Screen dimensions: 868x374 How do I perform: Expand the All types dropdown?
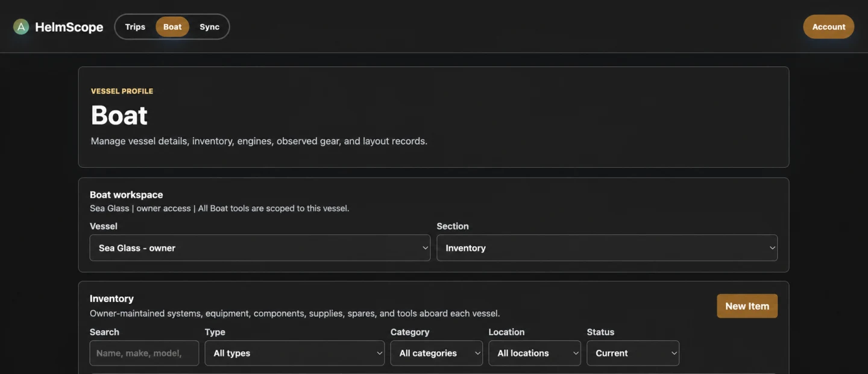pyautogui.click(x=295, y=353)
